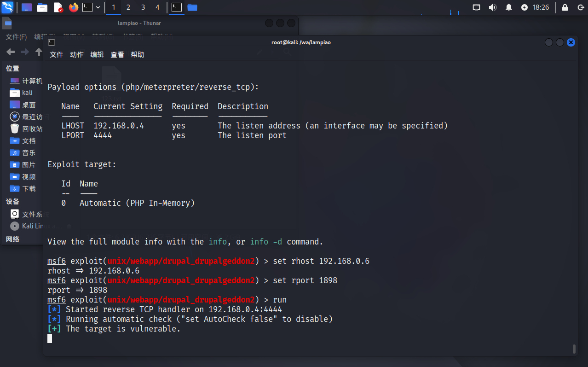The image size is (588, 367).
Task: Click the 'LPORT' row in payload options
Action: coord(174,135)
